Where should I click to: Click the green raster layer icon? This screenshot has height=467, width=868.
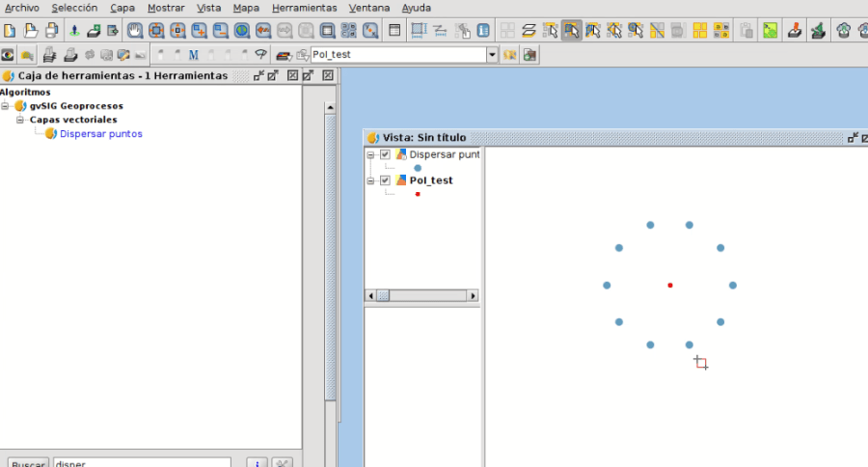coord(770,31)
